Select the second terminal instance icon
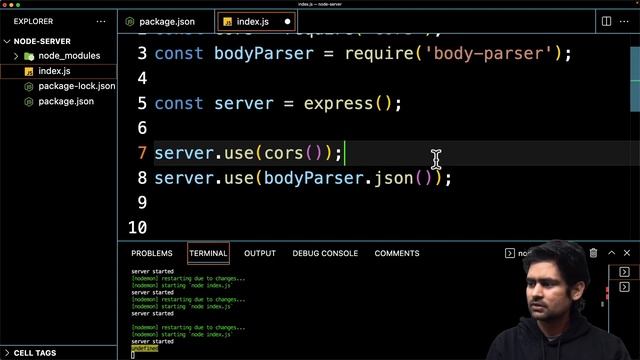 pyautogui.click(x=624, y=287)
